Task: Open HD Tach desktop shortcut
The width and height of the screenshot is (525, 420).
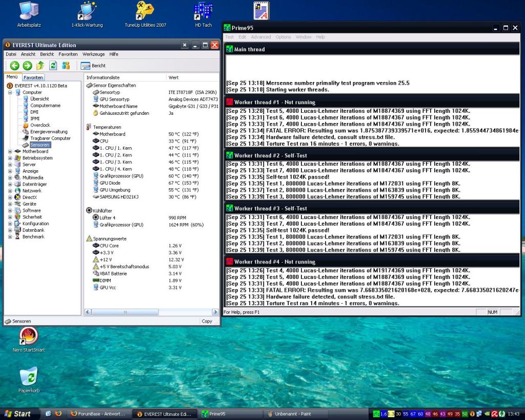Action: (x=203, y=15)
